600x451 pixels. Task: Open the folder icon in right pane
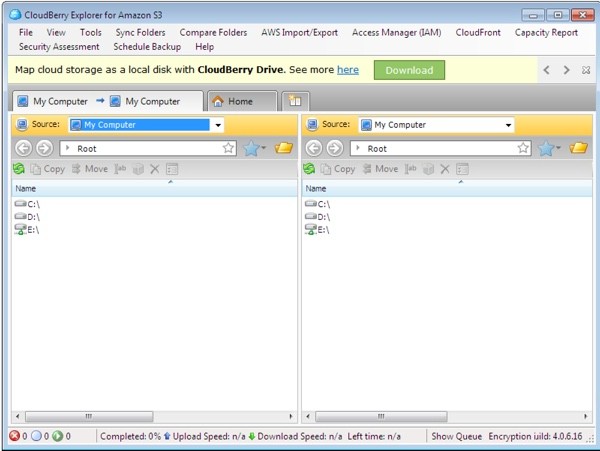(x=578, y=148)
